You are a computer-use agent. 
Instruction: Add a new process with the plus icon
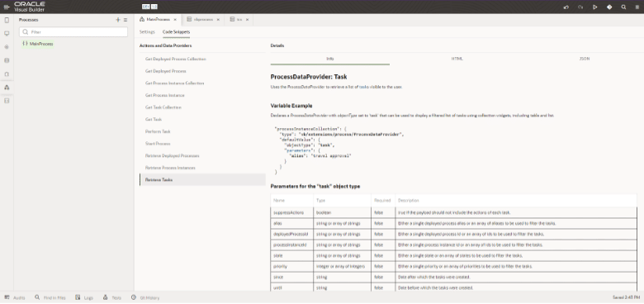point(118,20)
